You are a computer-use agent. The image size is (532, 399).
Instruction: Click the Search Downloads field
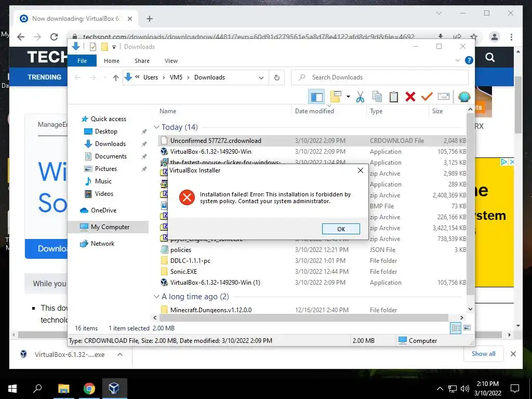tap(380, 77)
